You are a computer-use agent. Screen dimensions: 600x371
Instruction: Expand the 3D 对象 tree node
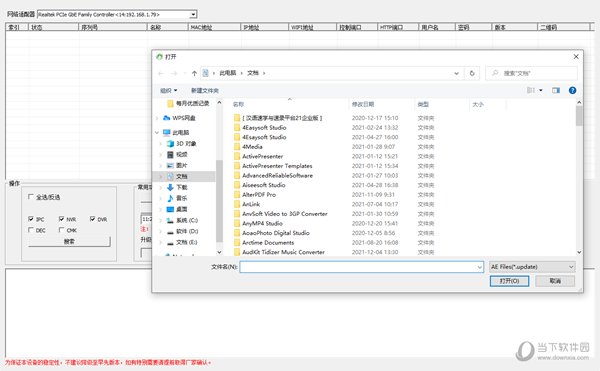[x=160, y=144]
